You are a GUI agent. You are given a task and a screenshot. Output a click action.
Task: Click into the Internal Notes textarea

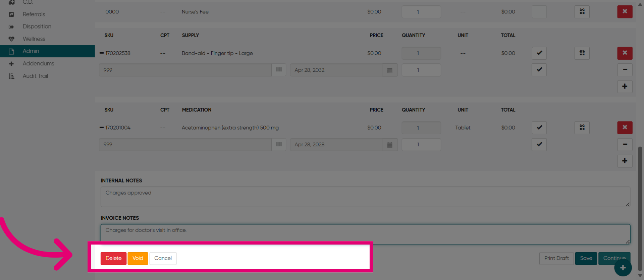point(365,197)
